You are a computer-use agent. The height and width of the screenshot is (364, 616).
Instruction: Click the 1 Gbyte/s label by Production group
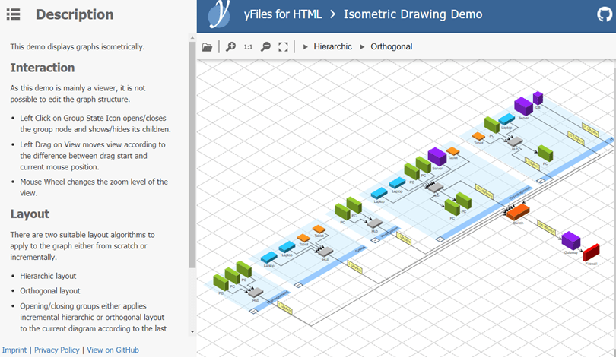404,239
